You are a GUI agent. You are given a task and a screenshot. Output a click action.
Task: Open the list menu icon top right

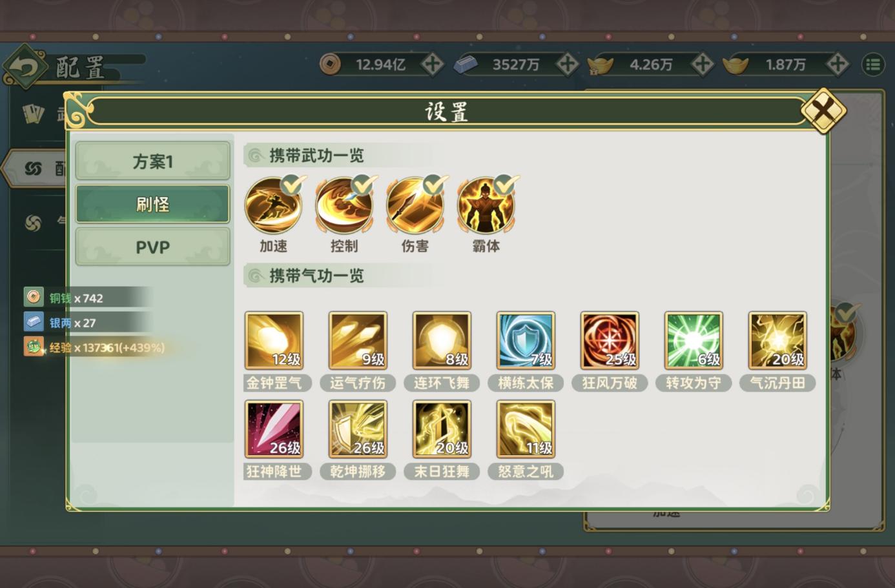coord(873,65)
